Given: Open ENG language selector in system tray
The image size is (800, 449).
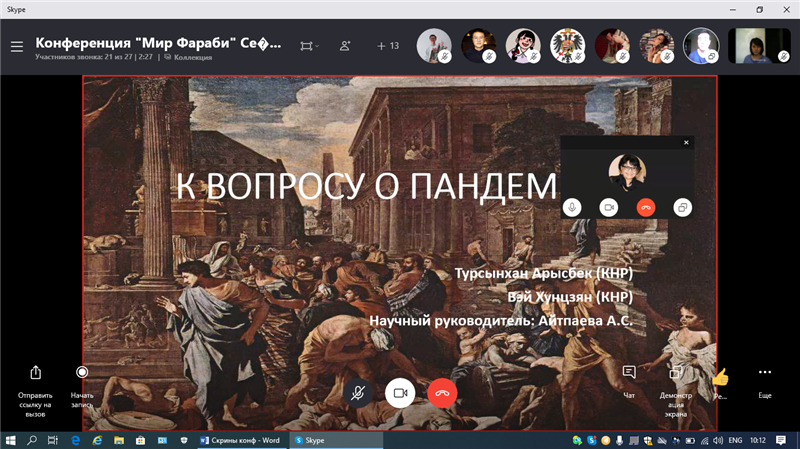Looking at the screenshot, I should (x=735, y=440).
